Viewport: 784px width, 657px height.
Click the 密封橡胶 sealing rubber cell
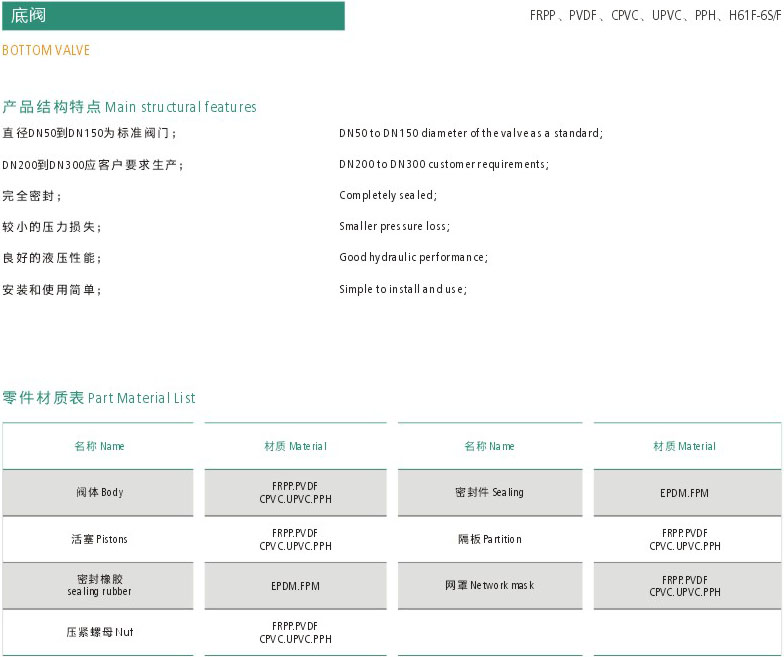pyautogui.click(x=99, y=585)
